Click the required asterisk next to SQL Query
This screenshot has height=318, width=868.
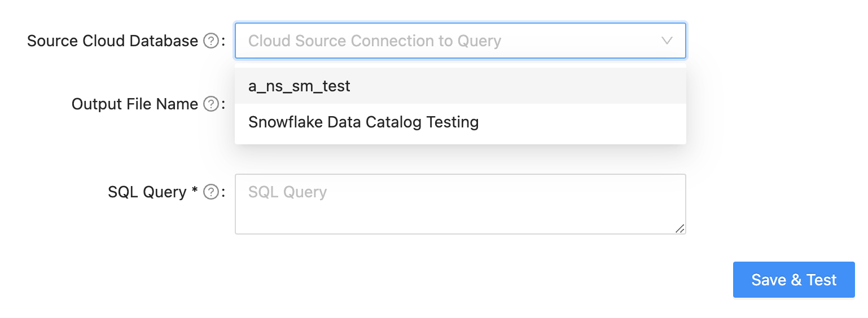tap(195, 191)
